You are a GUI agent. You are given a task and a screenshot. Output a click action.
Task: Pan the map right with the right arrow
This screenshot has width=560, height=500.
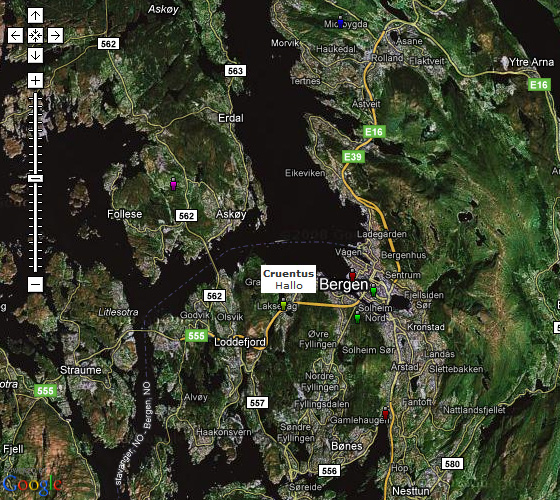55,35
